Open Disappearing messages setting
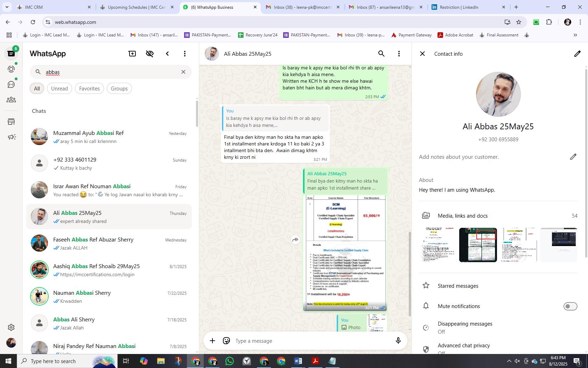Screen dimensions: 588x368 click(498, 327)
